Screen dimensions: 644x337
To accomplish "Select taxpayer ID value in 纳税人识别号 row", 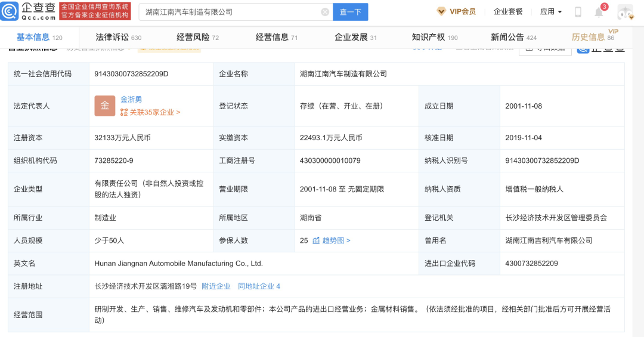I will pos(542,160).
